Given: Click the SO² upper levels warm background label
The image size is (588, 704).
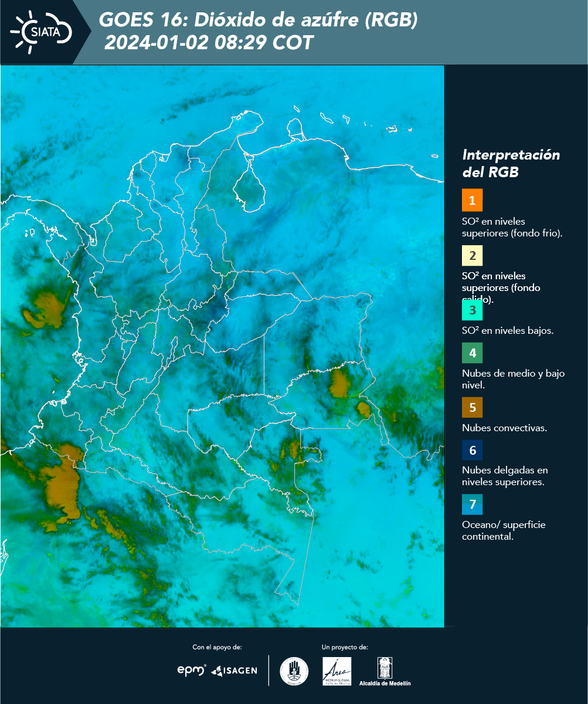Looking at the screenshot, I should tap(502, 287).
